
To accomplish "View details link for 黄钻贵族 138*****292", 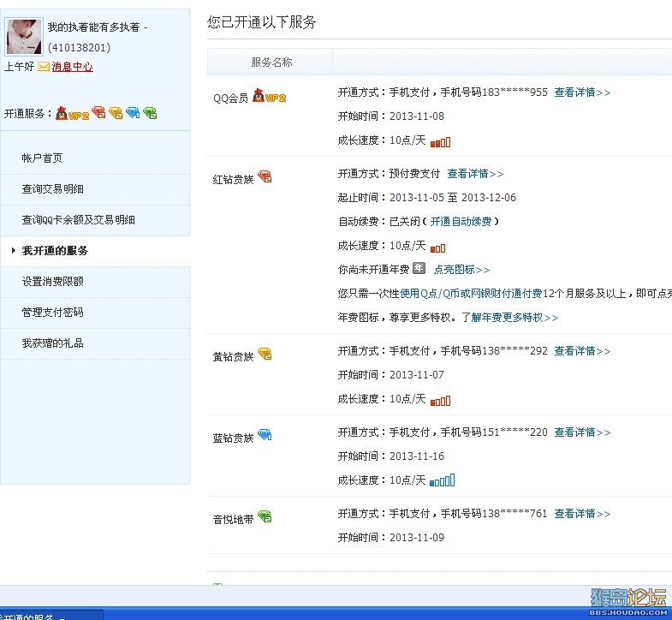I will tap(582, 351).
